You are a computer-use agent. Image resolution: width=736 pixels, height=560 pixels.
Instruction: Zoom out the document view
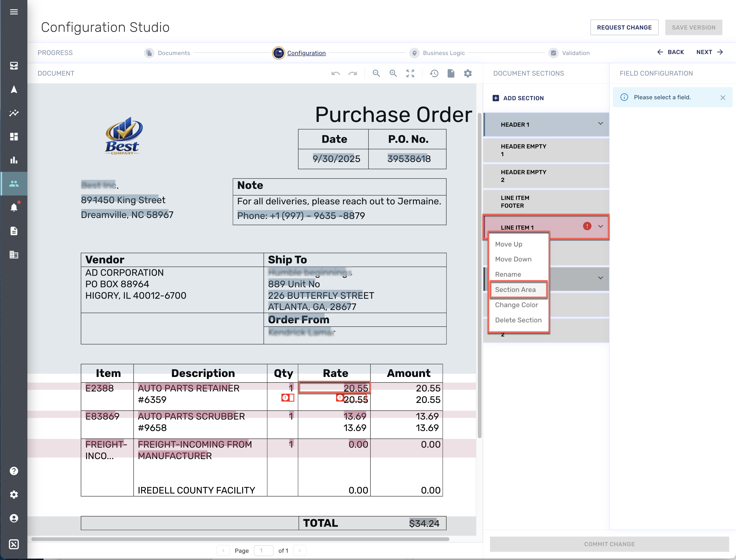click(x=376, y=73)
